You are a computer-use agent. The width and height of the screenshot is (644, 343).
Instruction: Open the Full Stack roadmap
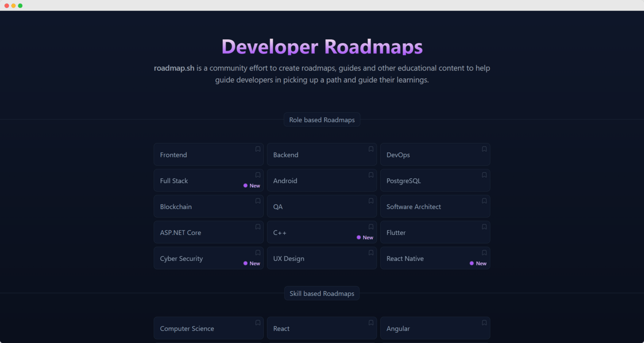[208, 180]
